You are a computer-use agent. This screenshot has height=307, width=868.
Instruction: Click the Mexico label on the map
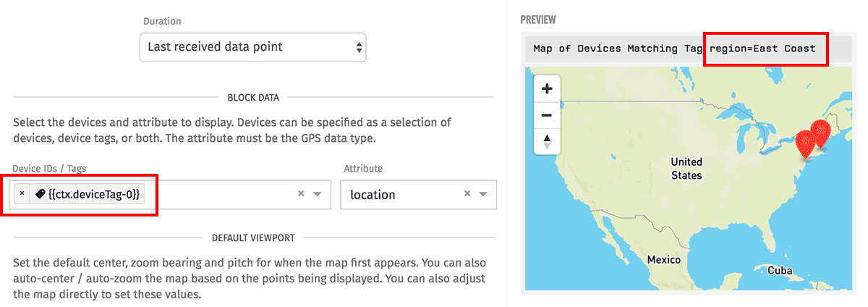pos(664,259)
